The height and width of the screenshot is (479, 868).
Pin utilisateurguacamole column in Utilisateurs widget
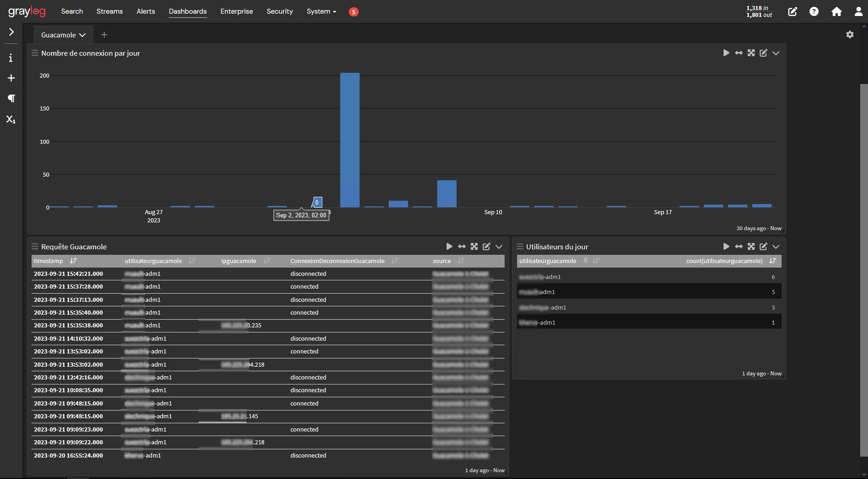586,261
